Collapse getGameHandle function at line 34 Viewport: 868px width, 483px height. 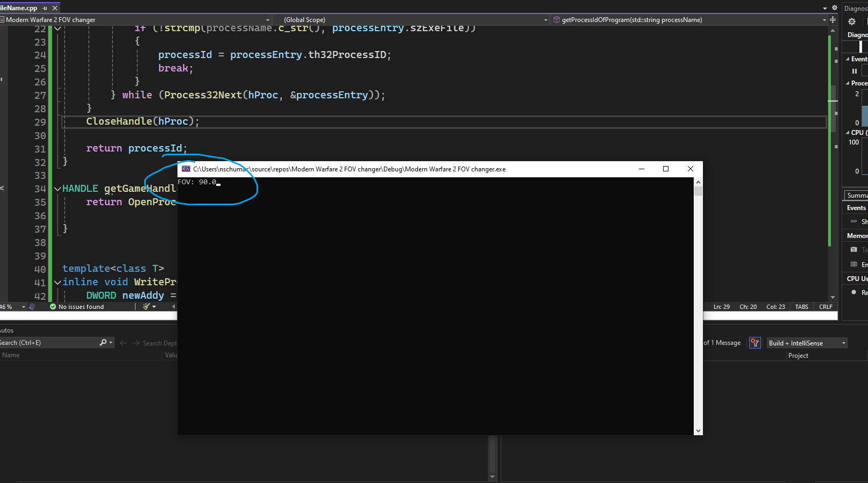click(x=58, y=189)
